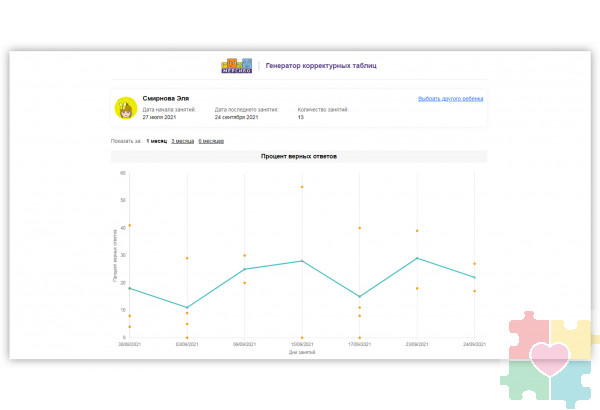Switch period to 3 месяца

pos(182,141)
